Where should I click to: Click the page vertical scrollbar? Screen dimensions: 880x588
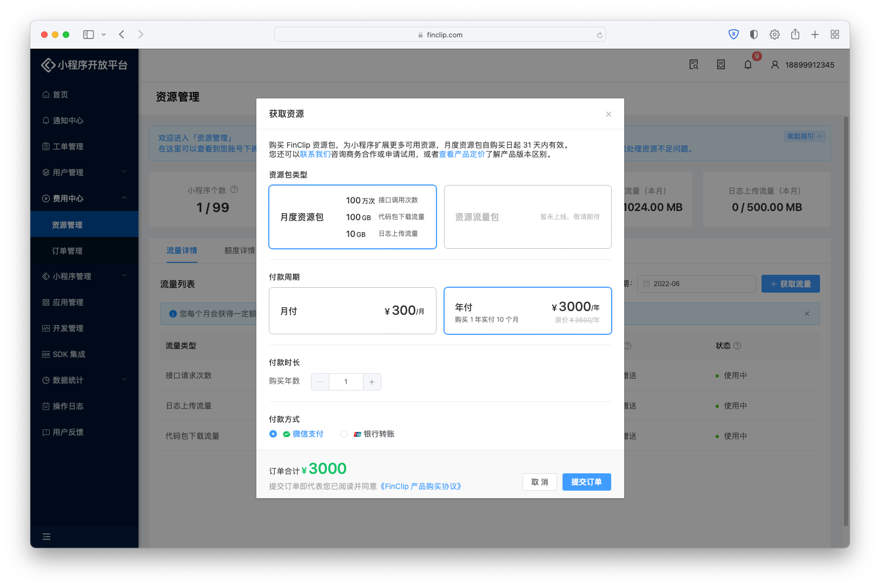[846, 321]
